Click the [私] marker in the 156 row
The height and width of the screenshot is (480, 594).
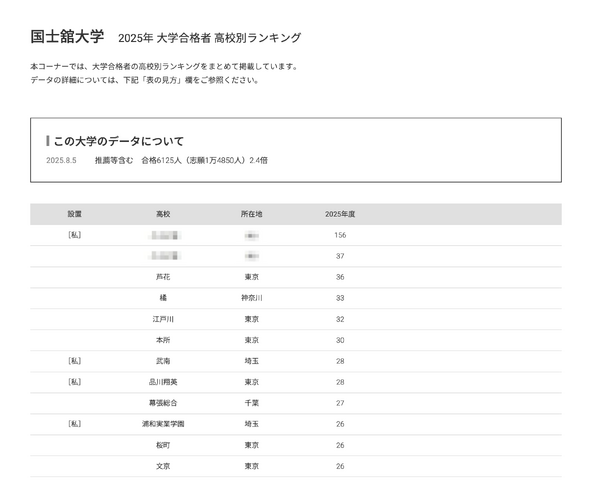pyautogui.click(x=75, y=235)
